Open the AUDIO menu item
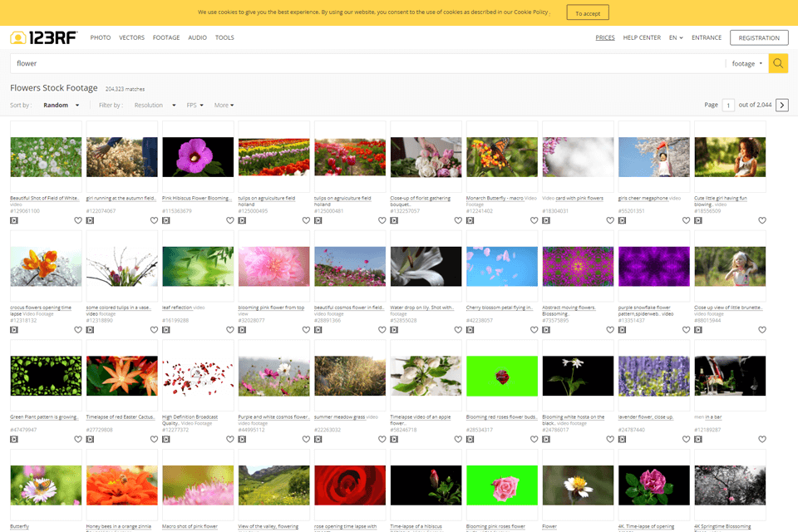 (197, 37)
